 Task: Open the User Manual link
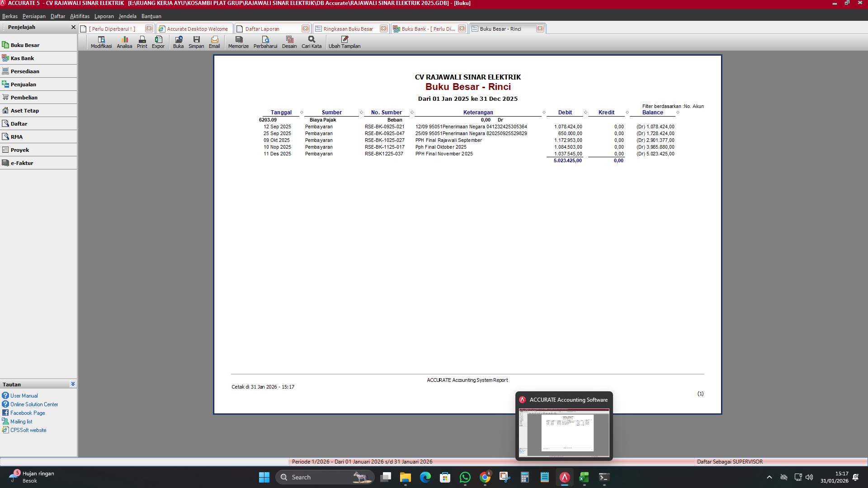coord(24,395)
